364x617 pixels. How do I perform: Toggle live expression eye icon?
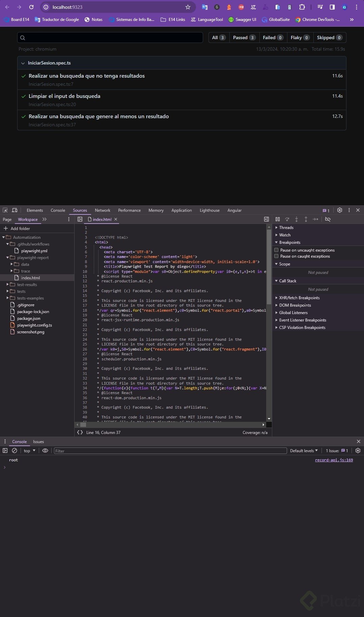[45, 451]
